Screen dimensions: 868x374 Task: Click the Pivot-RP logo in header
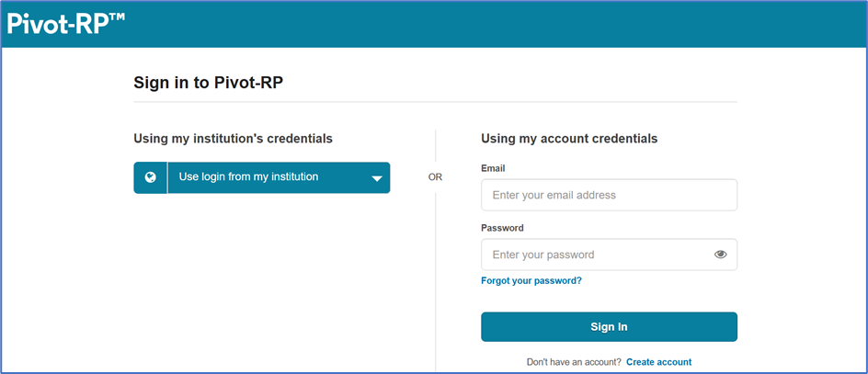click(65, 24)
